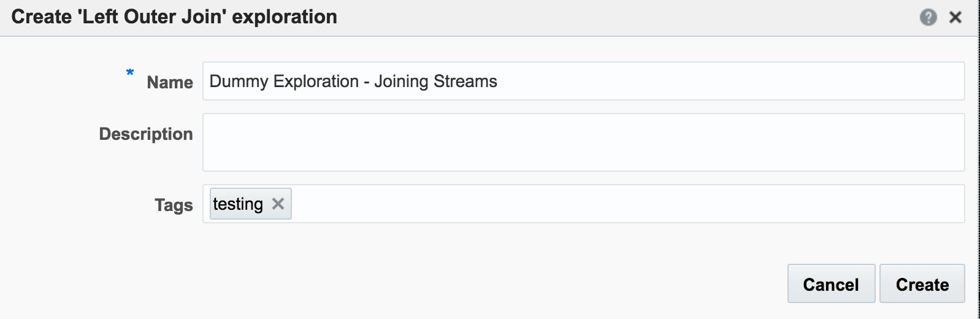This screenshot has height=319, width=980.
Task: Click the word 'testing' inside the tag
Action: (238, 204)
